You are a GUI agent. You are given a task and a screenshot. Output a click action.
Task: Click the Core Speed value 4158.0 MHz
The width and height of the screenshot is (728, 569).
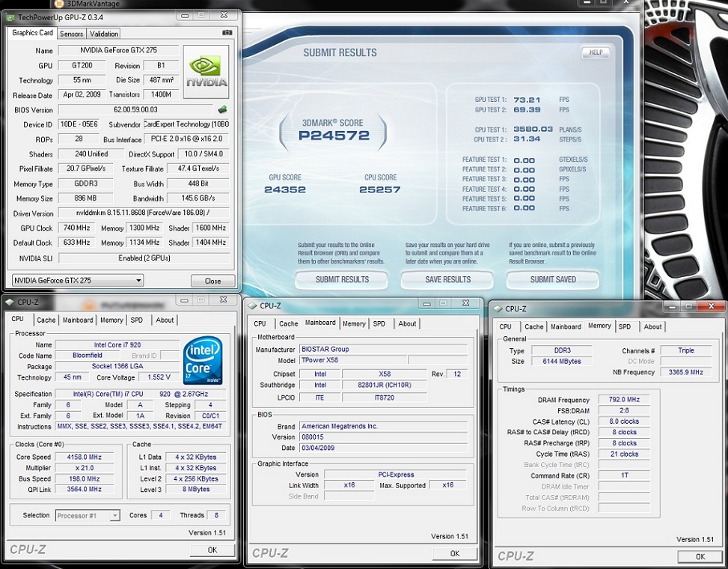[x=84, y=457]
